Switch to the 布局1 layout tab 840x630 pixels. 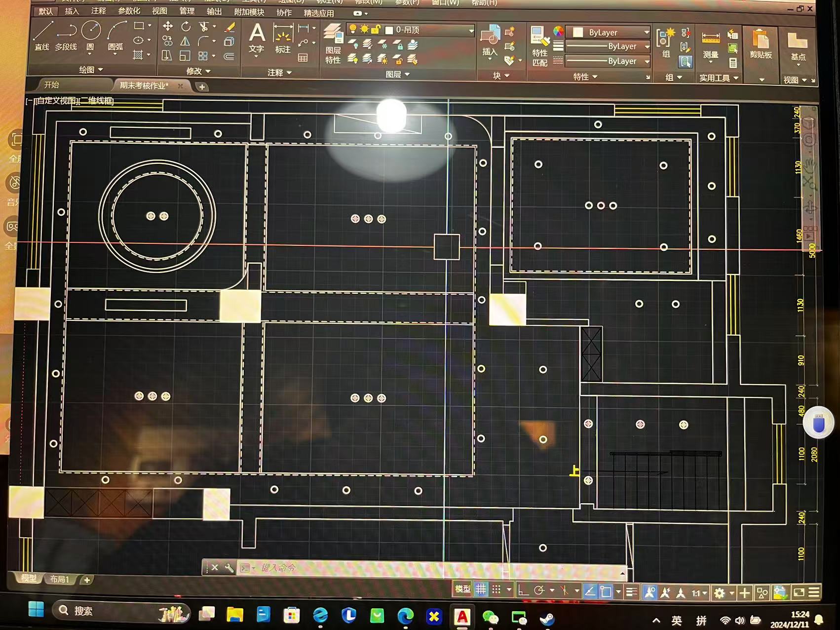(60, 579)
